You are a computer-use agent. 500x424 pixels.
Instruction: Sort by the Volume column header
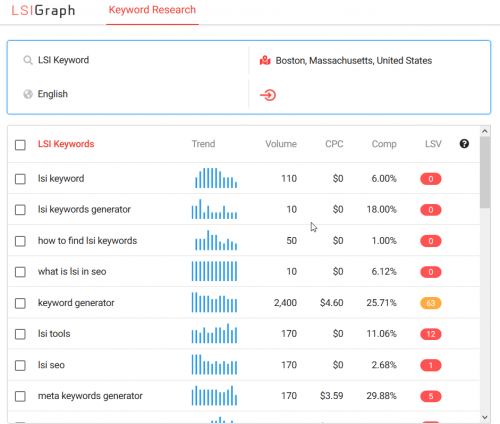click(x=281, y=144)
